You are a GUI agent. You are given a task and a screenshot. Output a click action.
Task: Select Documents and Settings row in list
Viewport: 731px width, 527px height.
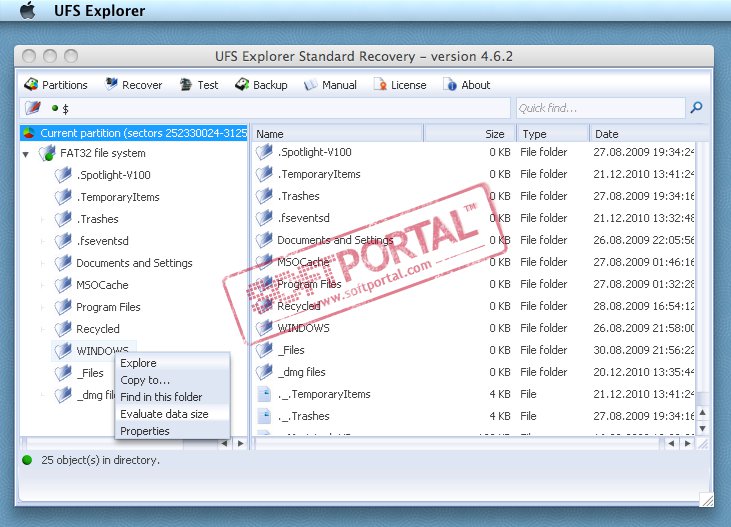tap(475, 240)
